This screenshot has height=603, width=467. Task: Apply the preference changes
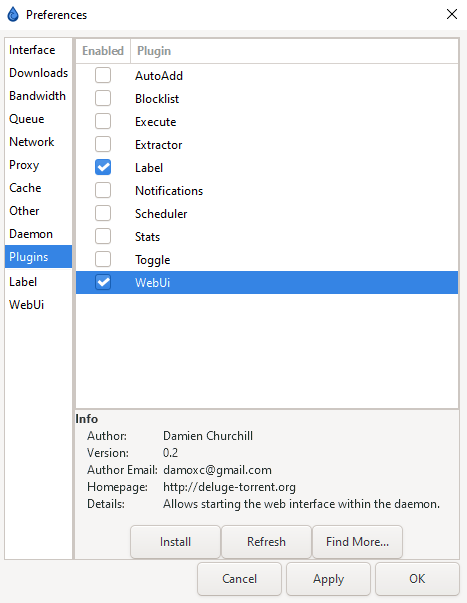point(328,579)
